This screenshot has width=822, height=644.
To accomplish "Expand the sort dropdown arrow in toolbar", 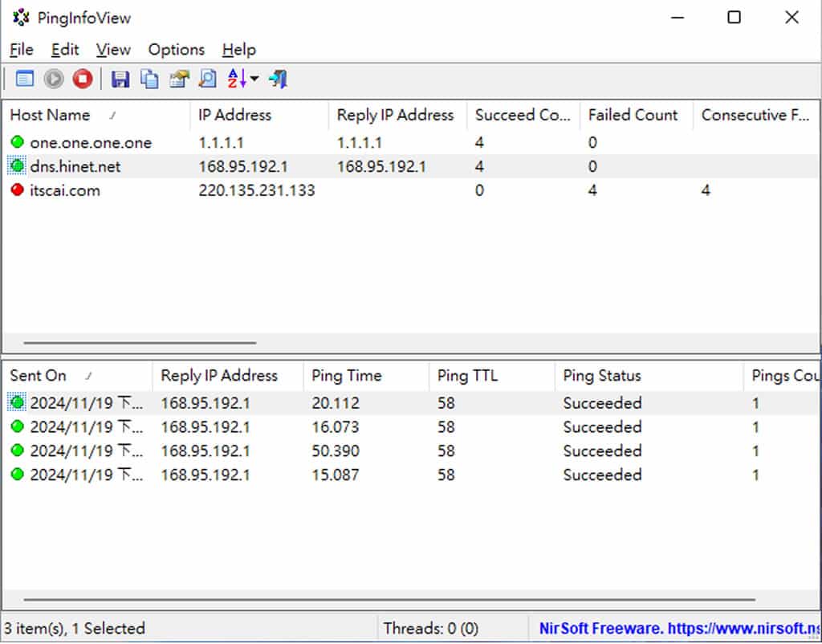I will click(x=254, y=79).
